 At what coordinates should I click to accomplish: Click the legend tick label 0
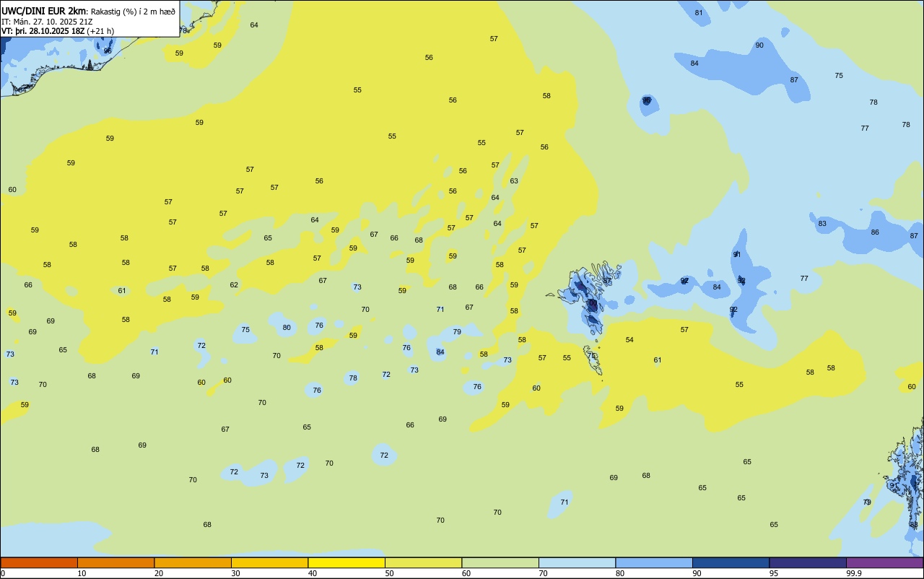point(3,573)
